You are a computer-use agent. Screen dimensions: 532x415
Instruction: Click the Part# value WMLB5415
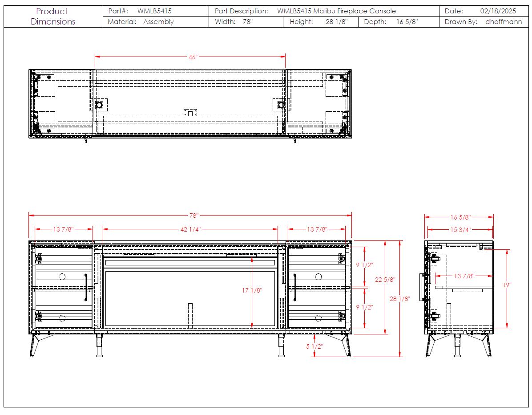154,11
